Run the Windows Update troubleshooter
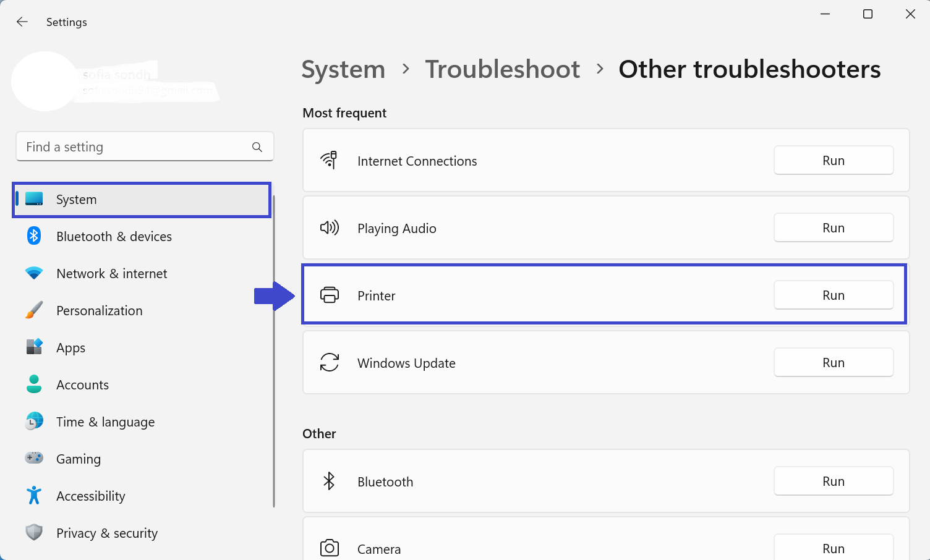Screen dimensions: 930x560 pos(833,363)
